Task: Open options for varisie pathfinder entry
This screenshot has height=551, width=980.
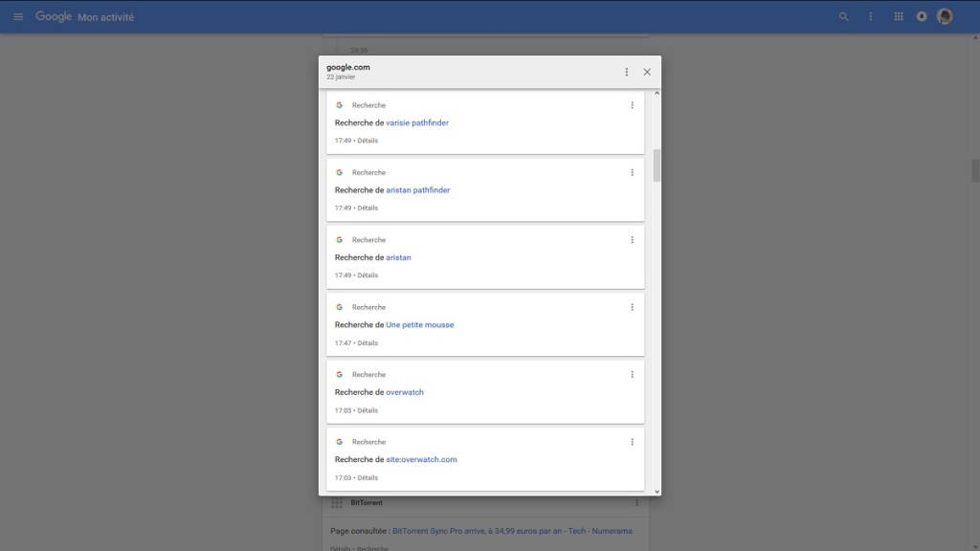Action: [x=632, y=105]
